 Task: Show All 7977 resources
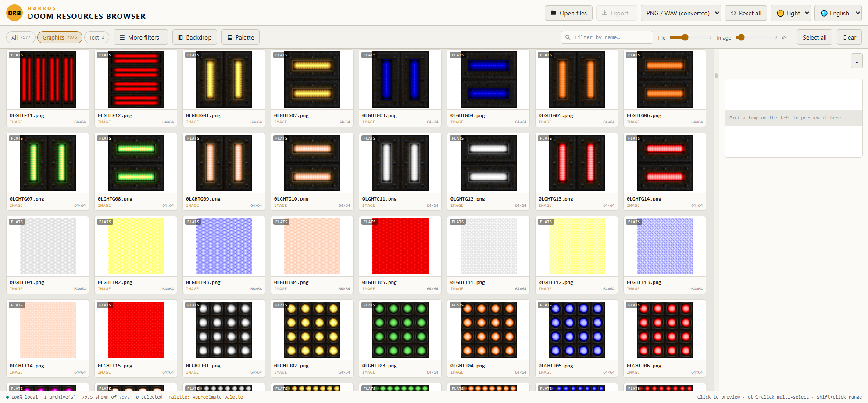point(21,37)
